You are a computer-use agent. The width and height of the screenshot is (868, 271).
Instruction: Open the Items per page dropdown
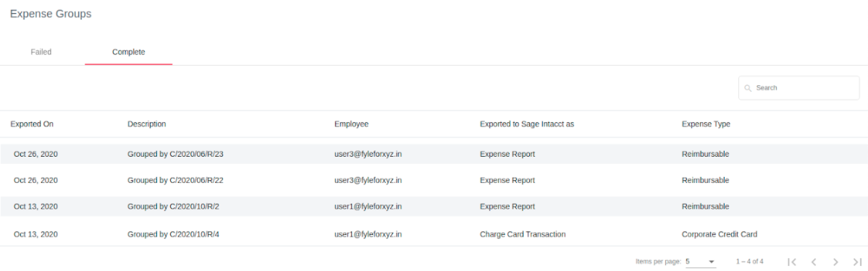[x=700, y=261]
